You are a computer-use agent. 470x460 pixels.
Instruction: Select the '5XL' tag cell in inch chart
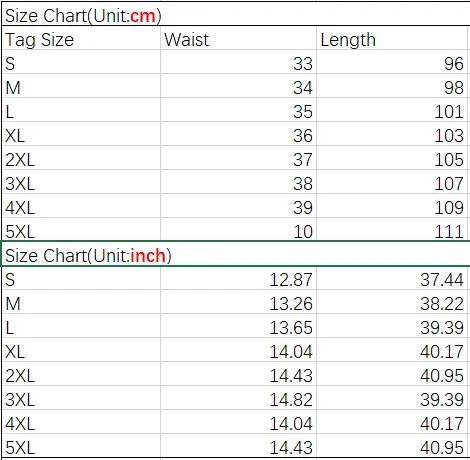click(x=81, y=446)
